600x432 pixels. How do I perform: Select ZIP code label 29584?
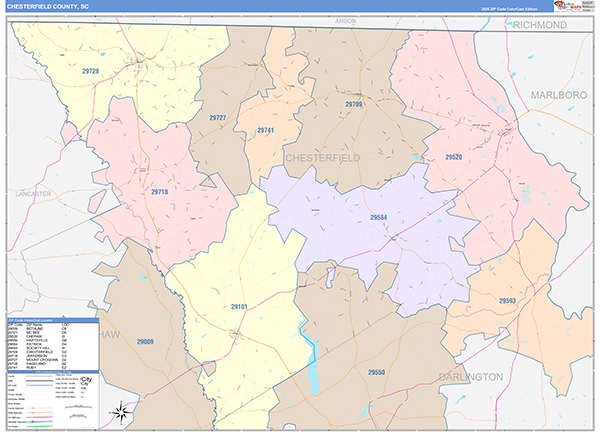pyautogui.click(x=378, y=217)
